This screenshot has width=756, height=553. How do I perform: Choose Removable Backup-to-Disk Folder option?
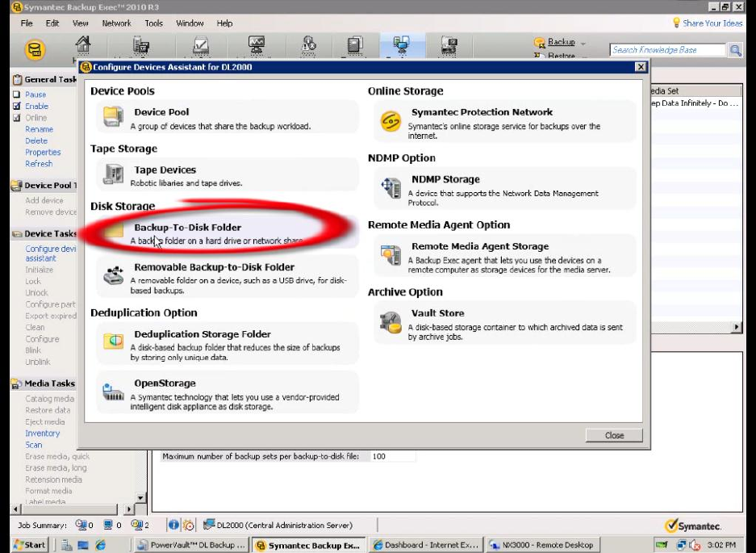[x=227, y=277]
